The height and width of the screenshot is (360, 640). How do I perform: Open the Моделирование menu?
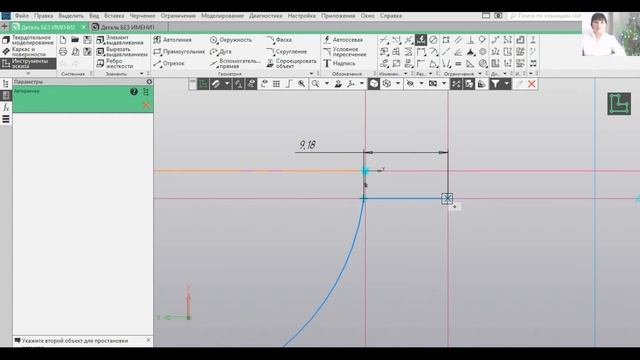point(222,16)
